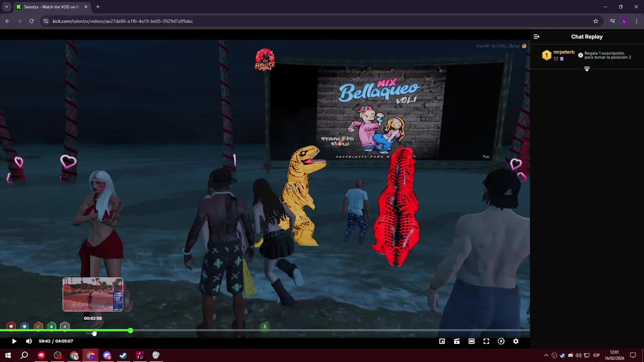Click the seek preview thumbnail at 00:42:58

(x=93, y=295)
